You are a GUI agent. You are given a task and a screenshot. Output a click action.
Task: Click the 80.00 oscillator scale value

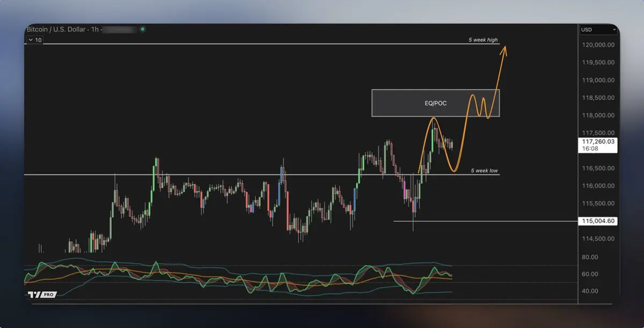point(590,257)
